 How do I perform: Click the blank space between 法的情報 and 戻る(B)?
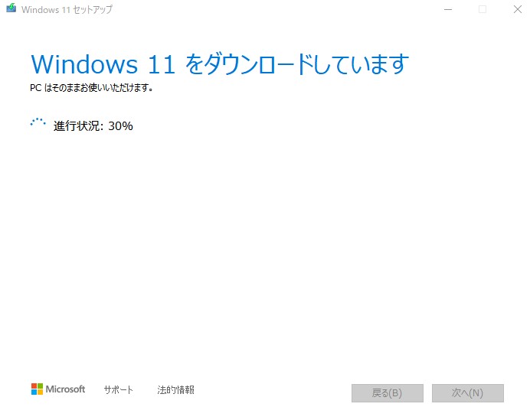(273, 392)
